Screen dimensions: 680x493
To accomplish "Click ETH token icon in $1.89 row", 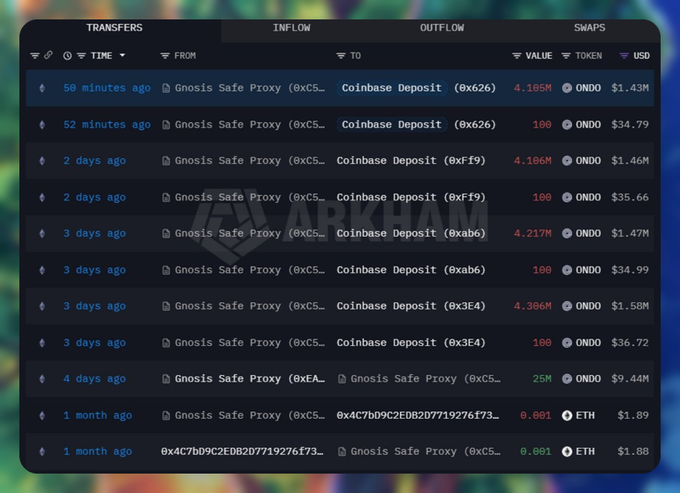I will point(567,415).
